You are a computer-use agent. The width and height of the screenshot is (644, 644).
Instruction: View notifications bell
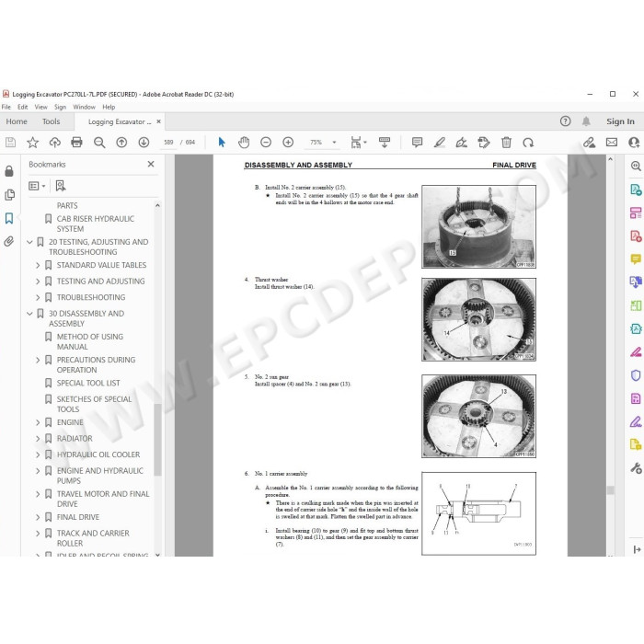click(586, 121)
